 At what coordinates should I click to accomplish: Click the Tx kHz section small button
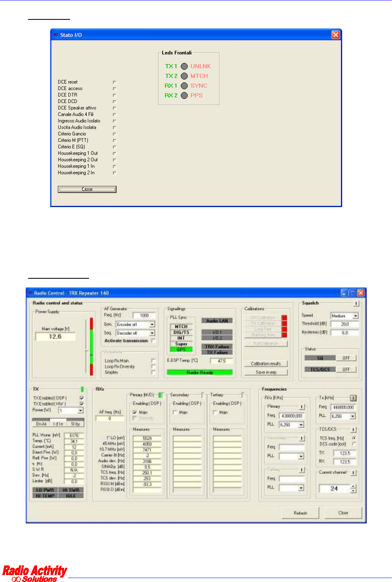click(x=353, y=398)
